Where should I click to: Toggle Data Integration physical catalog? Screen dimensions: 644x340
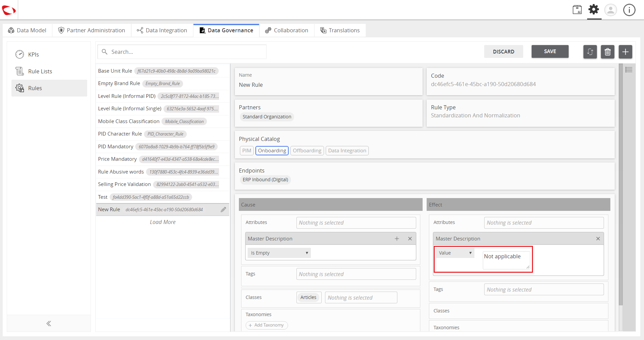[x=347, y=150]
